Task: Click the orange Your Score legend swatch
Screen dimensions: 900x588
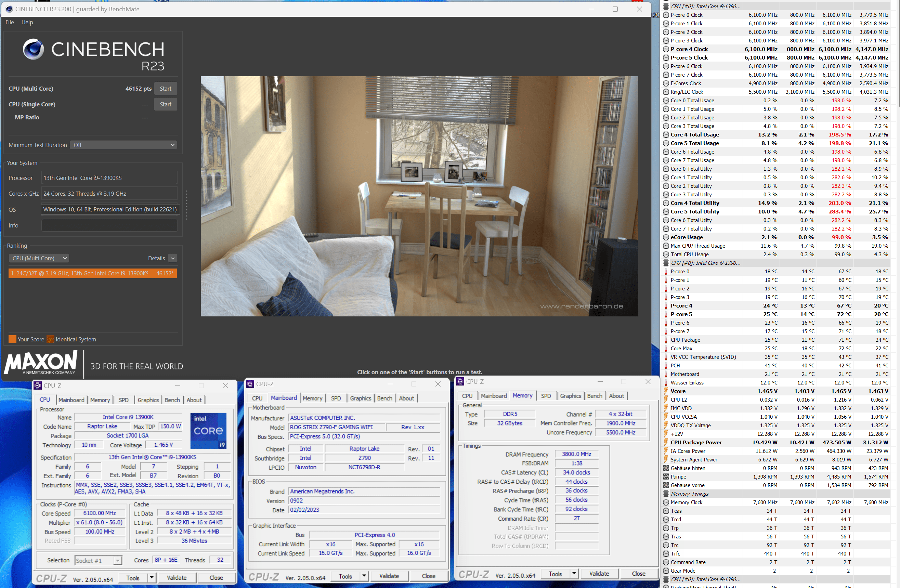Action: pyautogui.click(x=12, y=339)
